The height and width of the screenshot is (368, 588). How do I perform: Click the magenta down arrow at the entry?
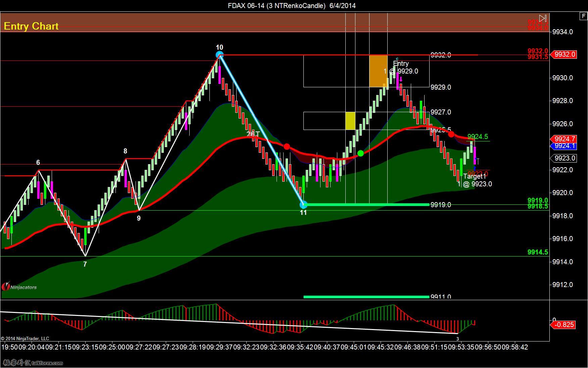point(401,79)
